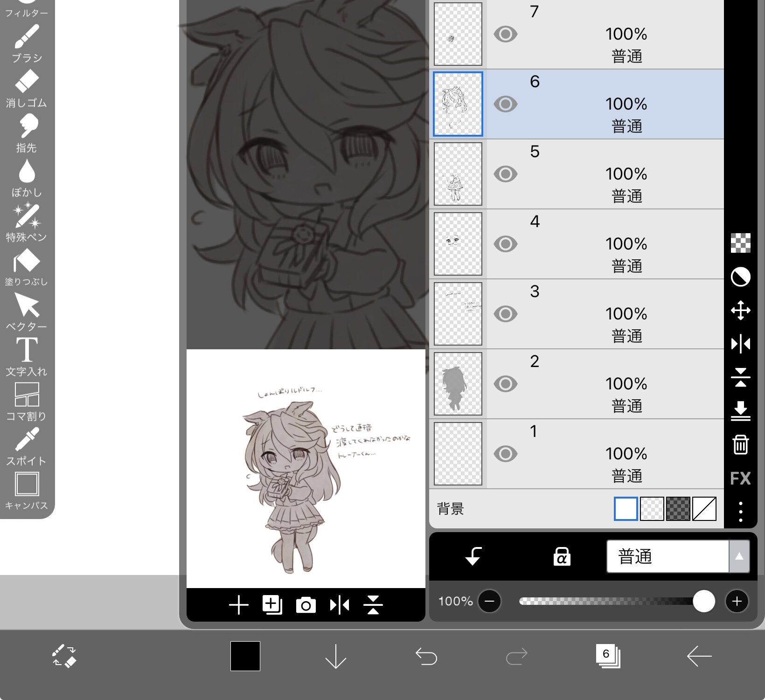Select layer 7 thumbnail
The width and height of the screenshot is (765, 700).
point(458,34)
